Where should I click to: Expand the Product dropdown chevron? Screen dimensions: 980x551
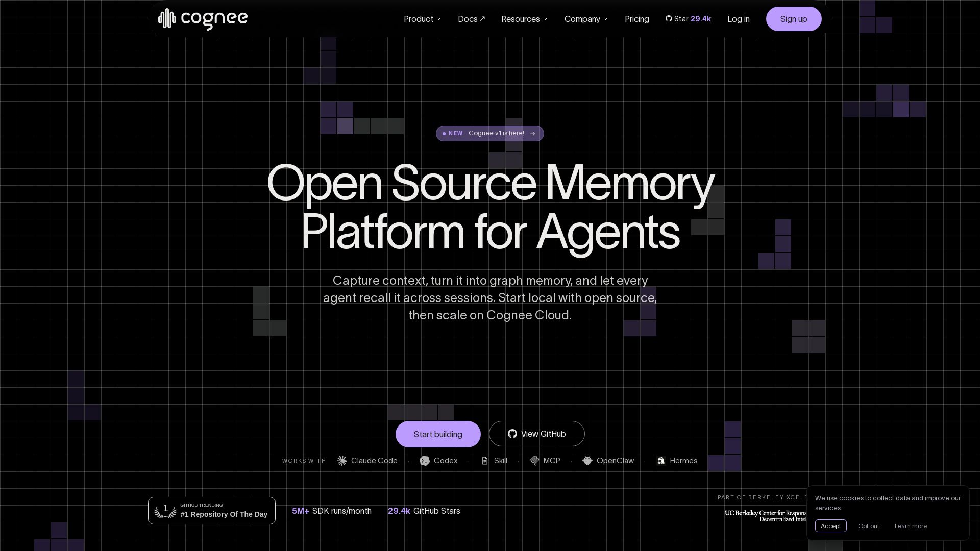click(x=438, y=19)
